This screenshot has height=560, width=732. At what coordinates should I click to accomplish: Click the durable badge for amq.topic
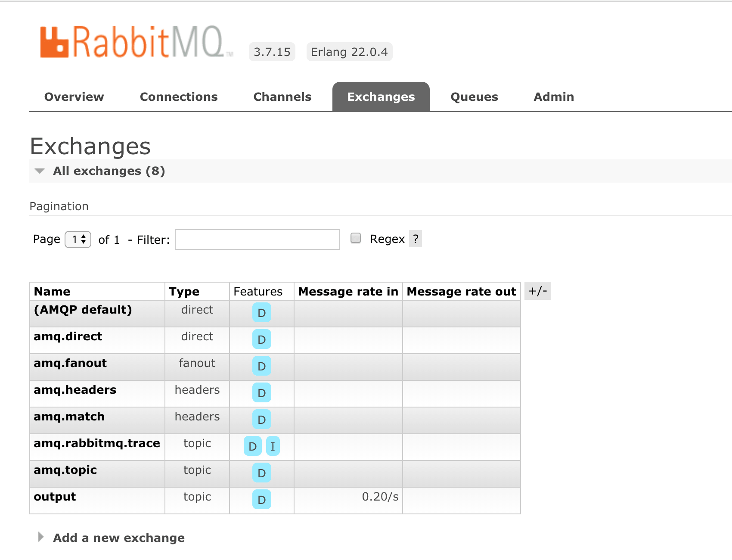pos(261,473)
